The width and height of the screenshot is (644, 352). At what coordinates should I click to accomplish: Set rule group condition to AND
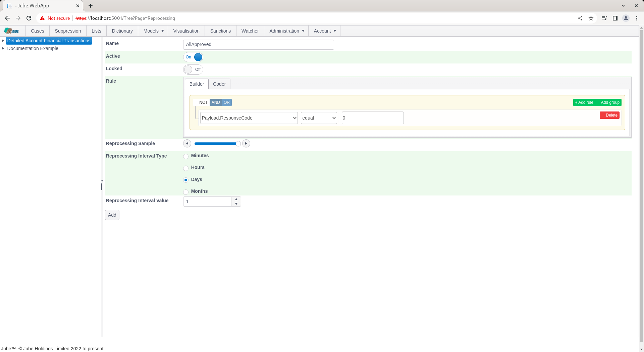[x=216, y=102]
